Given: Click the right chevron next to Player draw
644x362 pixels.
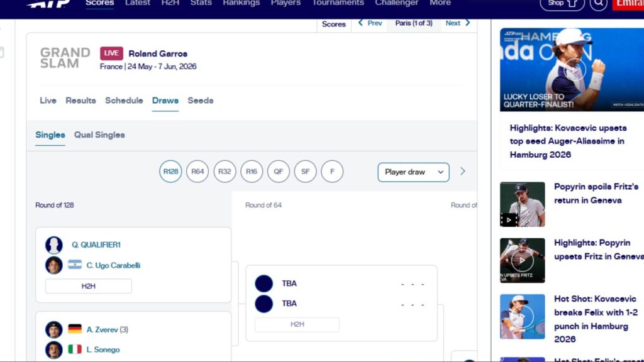Looking at the screenshot, I should pyautogui.click(x=463, y=172).
